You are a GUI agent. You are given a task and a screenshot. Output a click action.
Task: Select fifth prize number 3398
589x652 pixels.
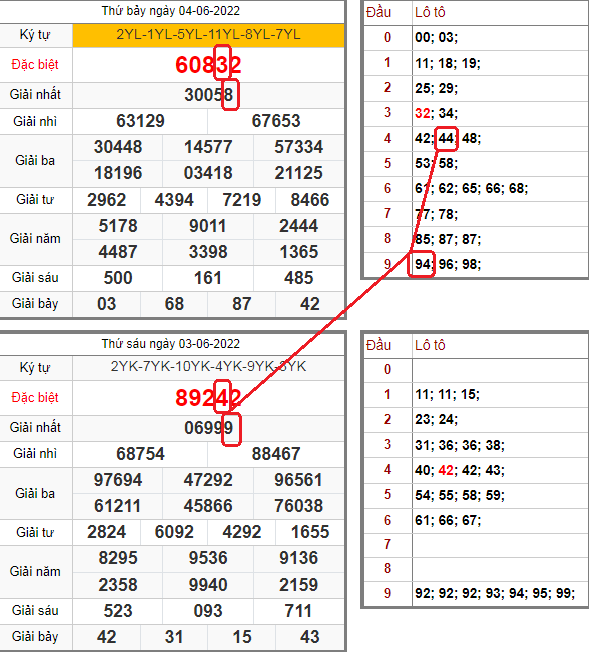208,252
